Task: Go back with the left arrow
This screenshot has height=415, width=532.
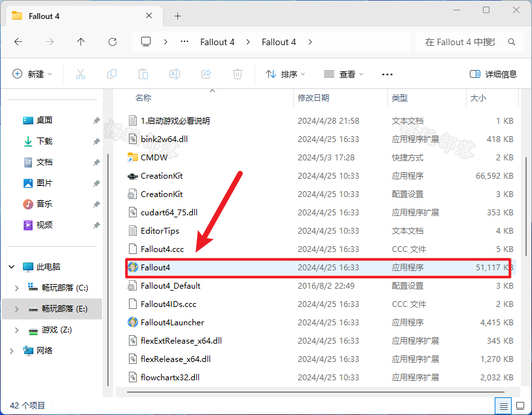Action: [x=18, y=42]
